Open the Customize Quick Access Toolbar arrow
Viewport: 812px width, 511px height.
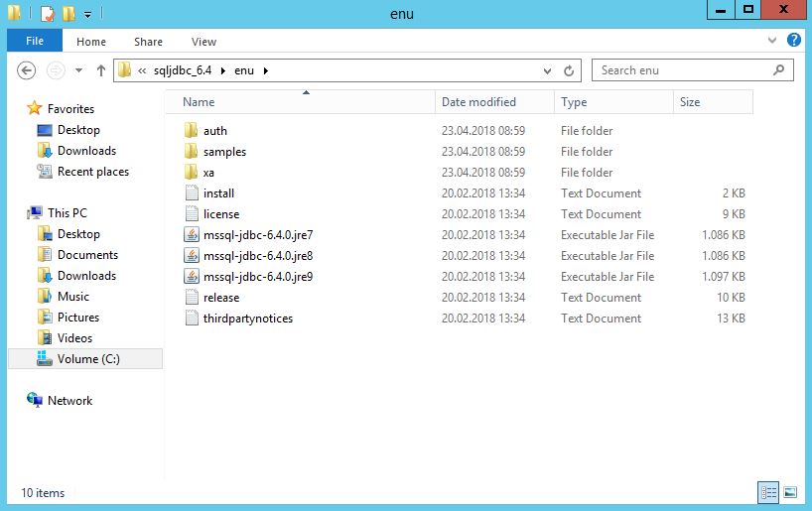[x=87, y=14]
